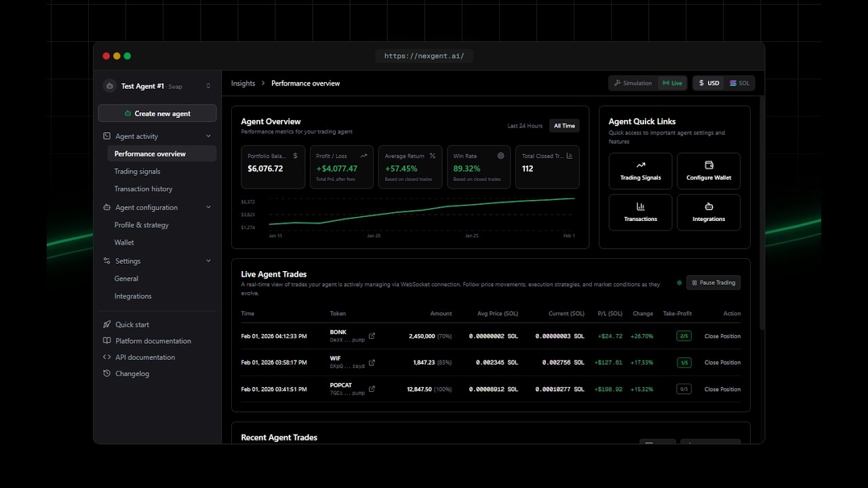This screenshot has width=868, height=488.
Task: Click the Pause Trading button
Action: pos(713,283)
